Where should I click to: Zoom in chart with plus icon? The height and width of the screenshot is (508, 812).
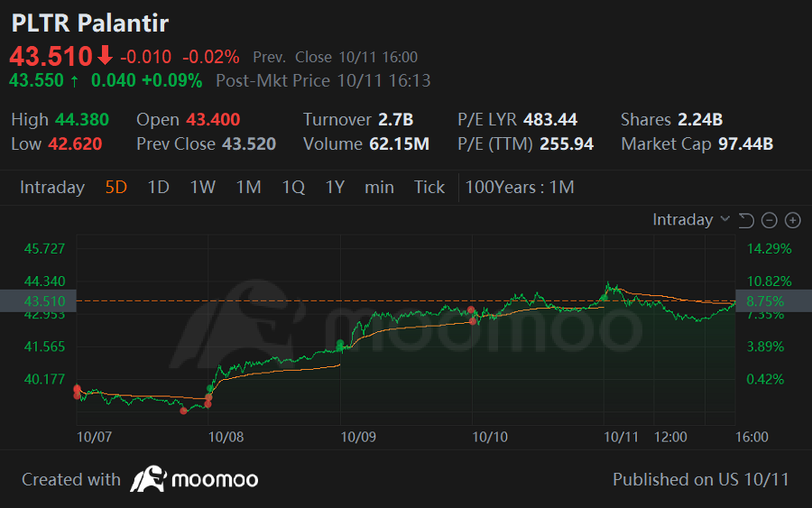point(793,220)
